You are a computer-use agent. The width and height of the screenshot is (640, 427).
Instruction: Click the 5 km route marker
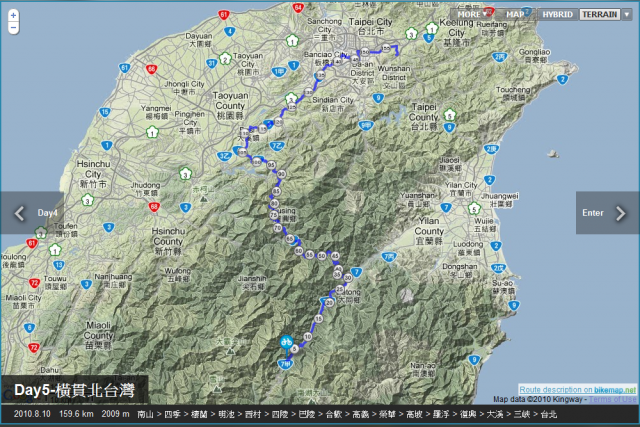[295, 349]
